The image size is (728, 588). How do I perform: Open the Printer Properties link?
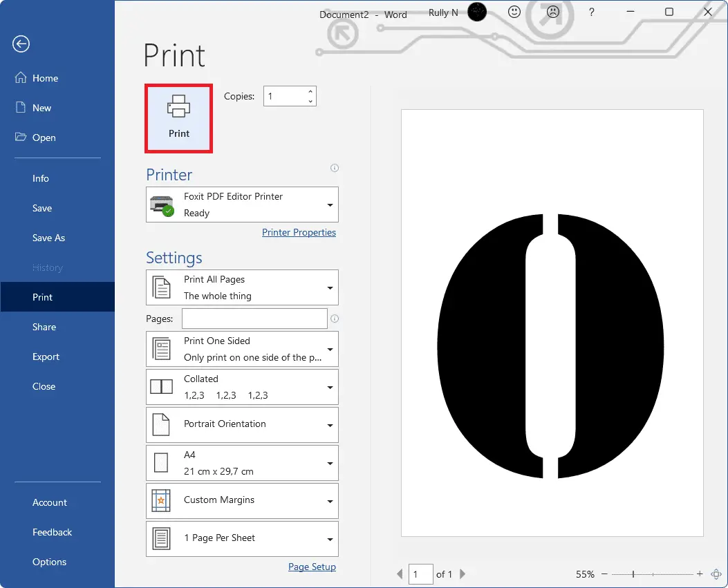click(x=299, y=232)
